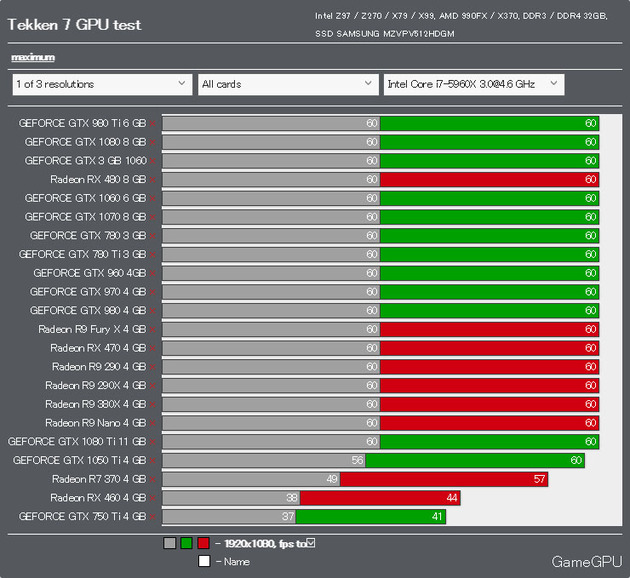The image size is (630, 578).
Task: Remove Radeon R7 370 4 GB with red X
Action: (x=153, y=479)
